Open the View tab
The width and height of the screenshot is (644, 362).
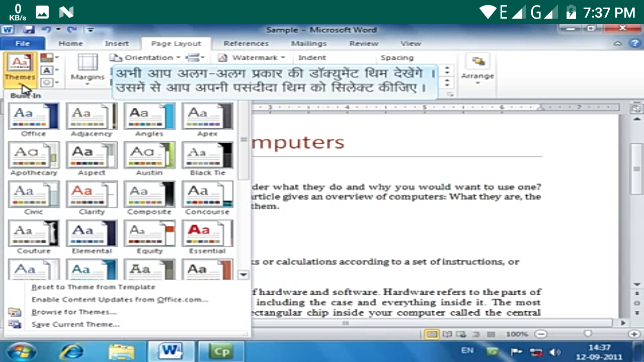411,44
